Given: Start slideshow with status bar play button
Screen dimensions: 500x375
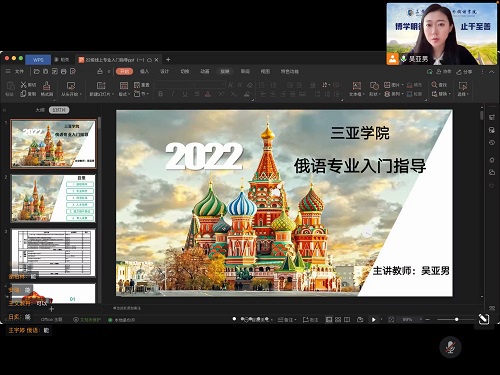Looking at the screenshot, I should [x=374, y=320].
